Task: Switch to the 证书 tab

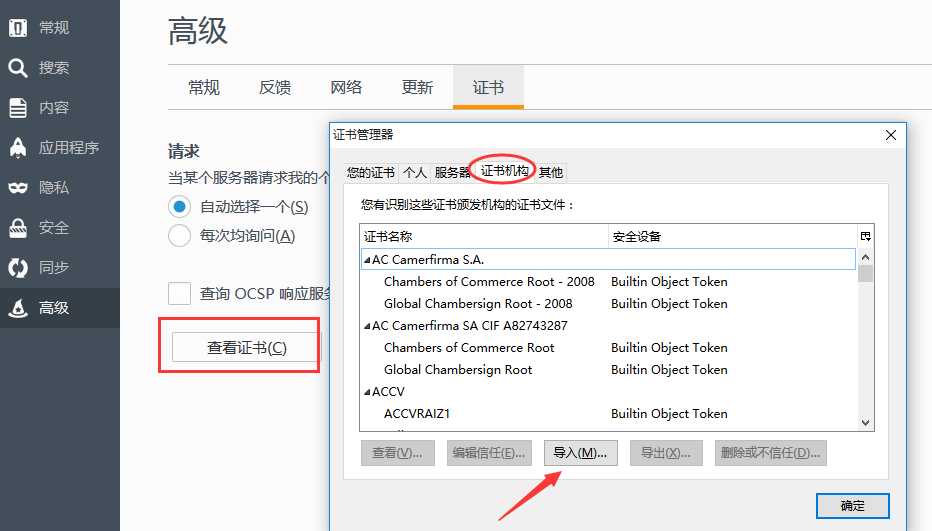Action: tap(488, 87)
